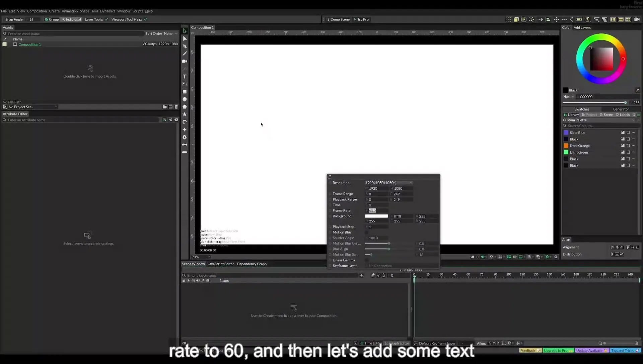Viewport: 643px width, 364px height.
Task: Click the trash icon in Assets panel
Action: pos(176,107)
